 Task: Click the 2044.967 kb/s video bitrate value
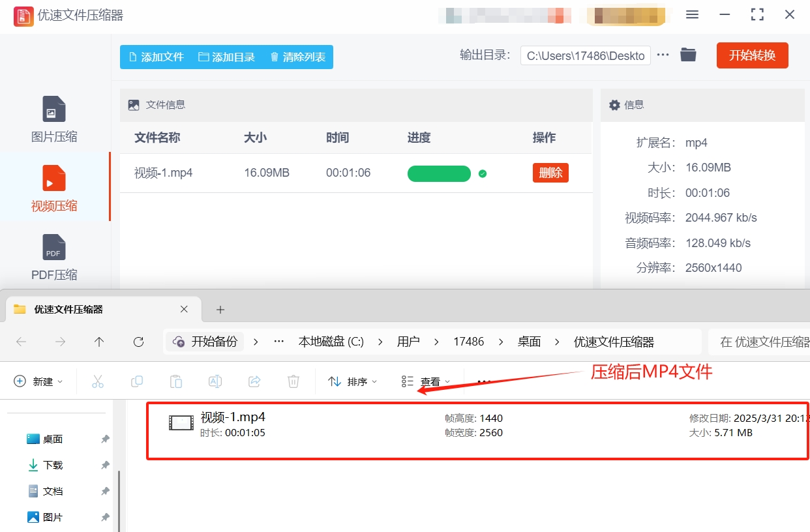721,218
